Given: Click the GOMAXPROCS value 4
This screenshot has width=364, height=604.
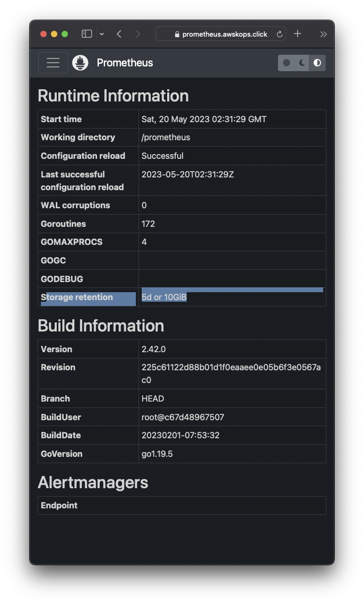Looking at the screenshot, I should 144,242.
